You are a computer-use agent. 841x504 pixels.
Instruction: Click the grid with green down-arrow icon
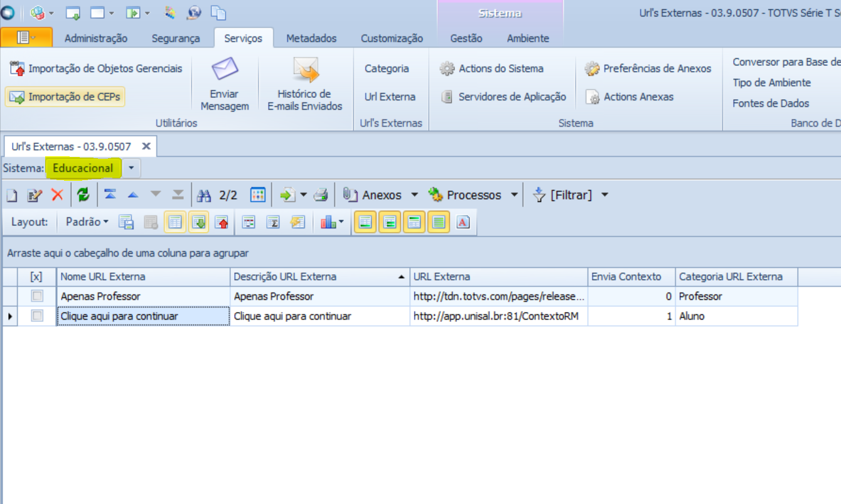pyautogui.click(x=199, y=222)
